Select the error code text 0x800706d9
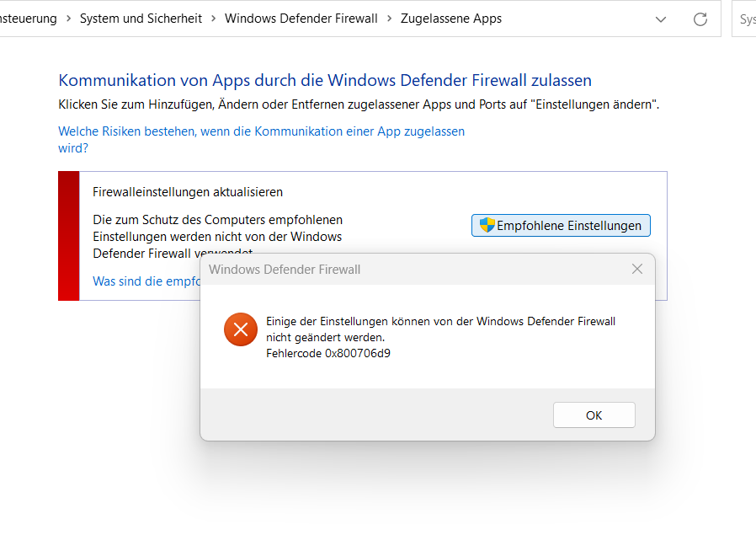 357,353
